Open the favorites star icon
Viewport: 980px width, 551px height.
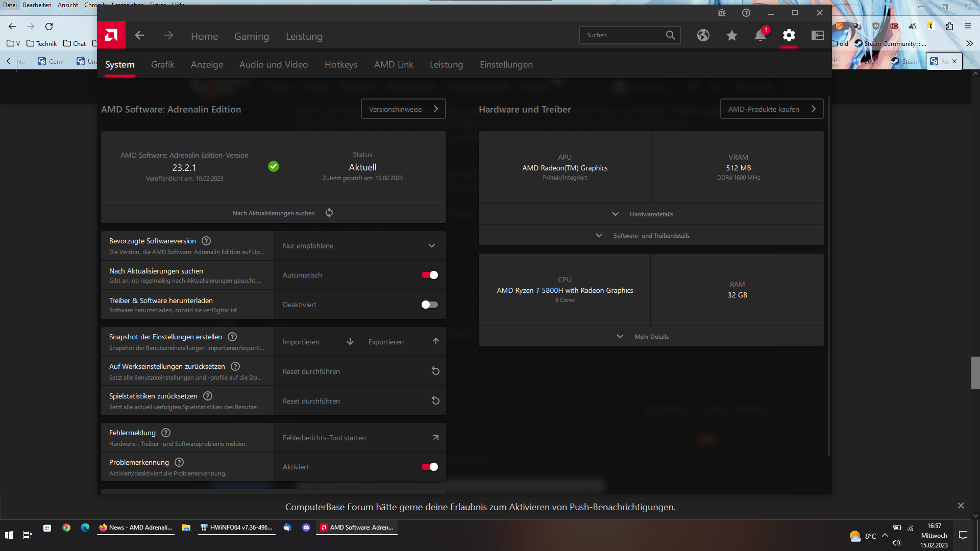(731, 35)
